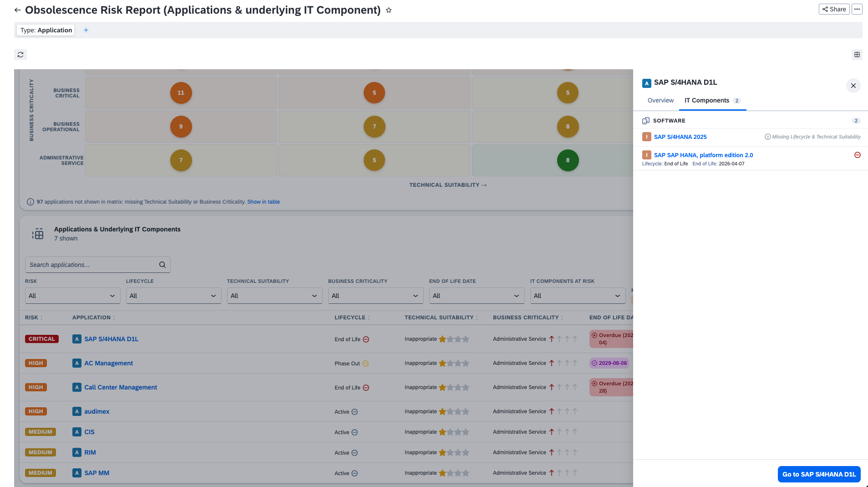
Task: Click the 2029-08-06 end of life date tag
Action: coord(609,363)
